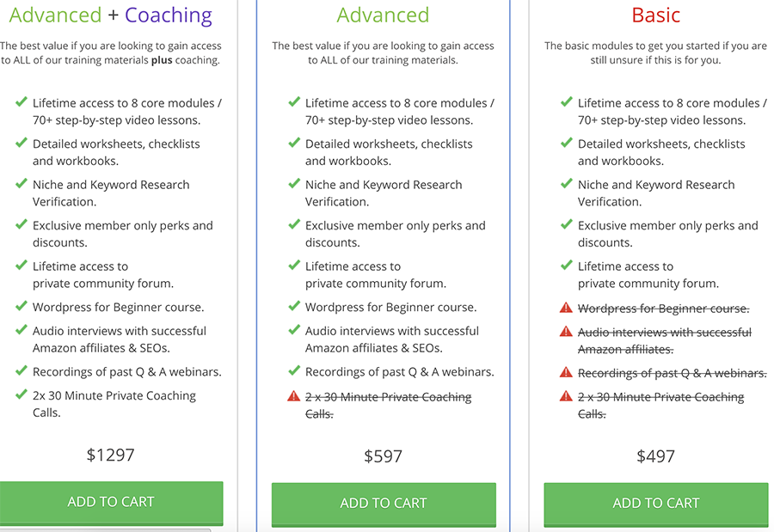Click Basic's warning icon beside Private Coaching Calls
This screenshot has width=774, height=532.
(x=566, y=396)
